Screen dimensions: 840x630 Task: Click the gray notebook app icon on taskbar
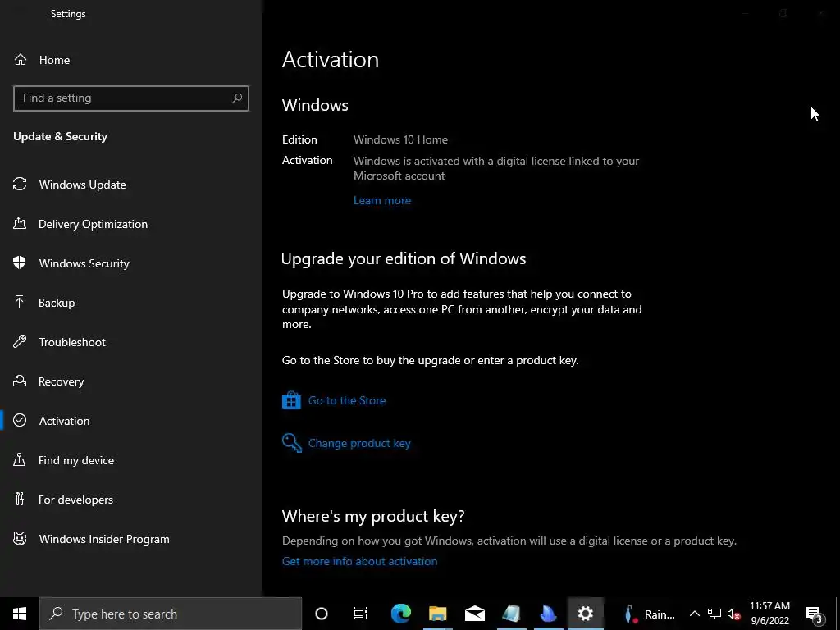pos(512,614)
